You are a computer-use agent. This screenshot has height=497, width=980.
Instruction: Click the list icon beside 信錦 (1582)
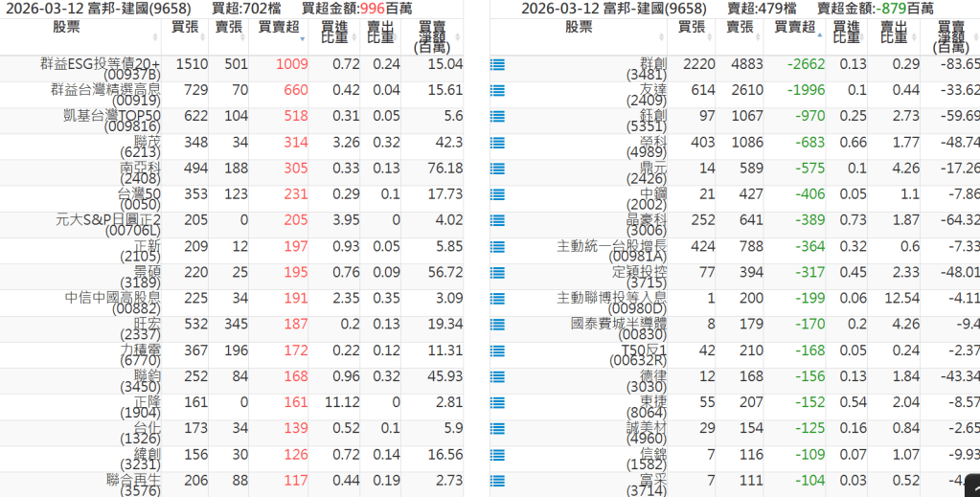point(497,453)
